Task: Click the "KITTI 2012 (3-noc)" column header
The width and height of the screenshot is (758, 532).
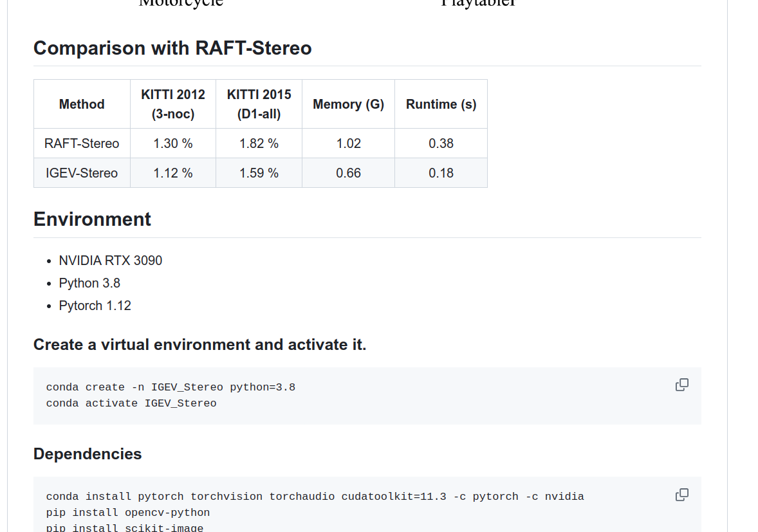Action: pyautogui.click(x=173, y=104)
